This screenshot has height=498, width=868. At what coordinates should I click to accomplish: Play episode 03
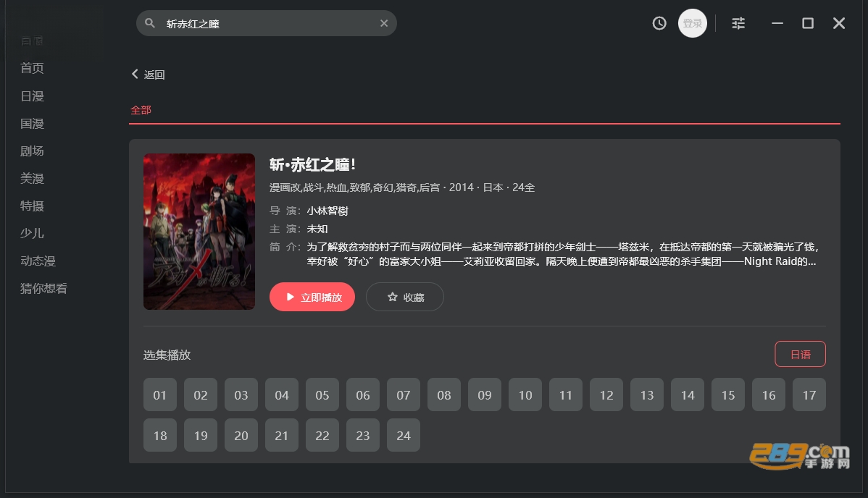click(241, 395)
